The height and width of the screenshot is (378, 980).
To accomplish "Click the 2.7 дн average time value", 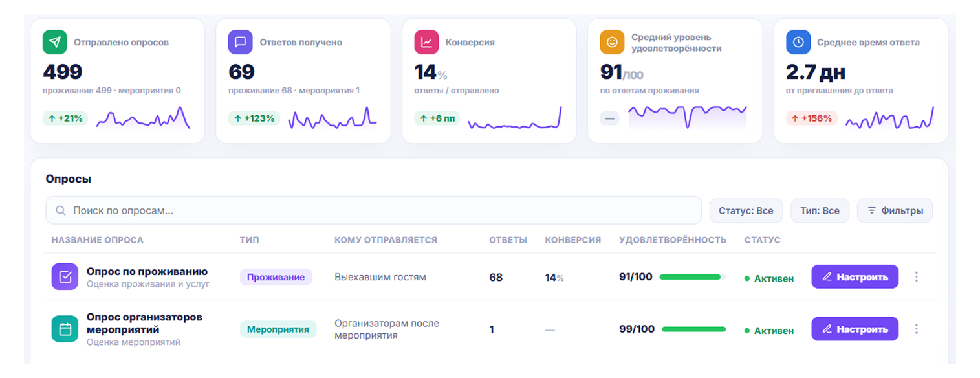I will click(816, 72).
